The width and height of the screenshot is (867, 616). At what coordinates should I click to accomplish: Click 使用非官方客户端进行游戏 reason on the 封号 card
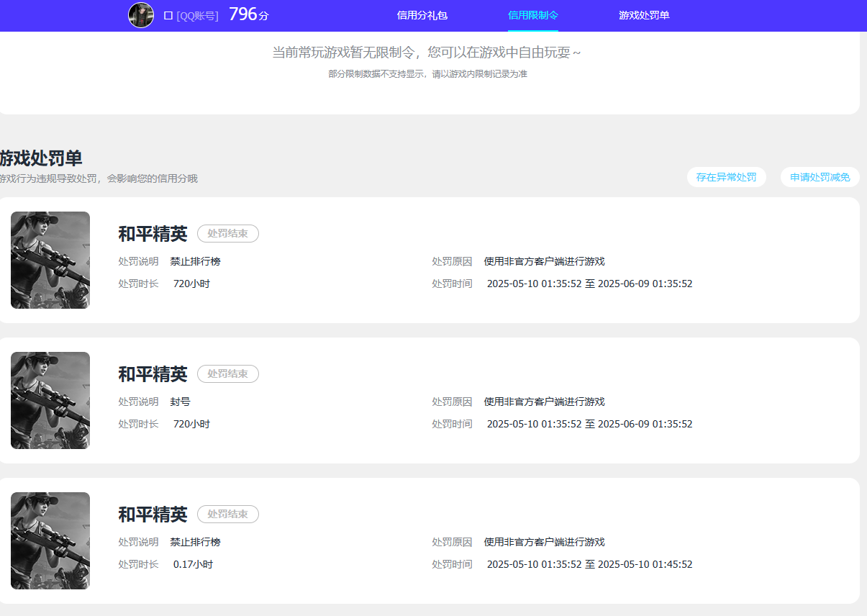545,402
